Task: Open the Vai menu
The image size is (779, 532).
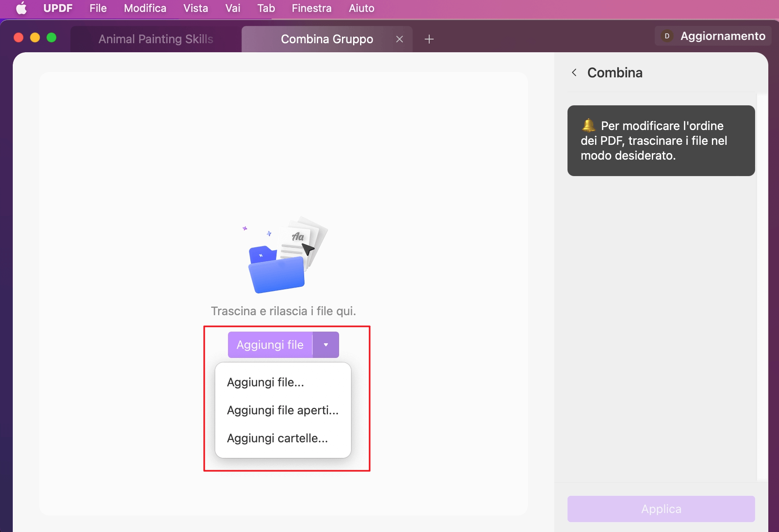Action: [x=233, y=8]
